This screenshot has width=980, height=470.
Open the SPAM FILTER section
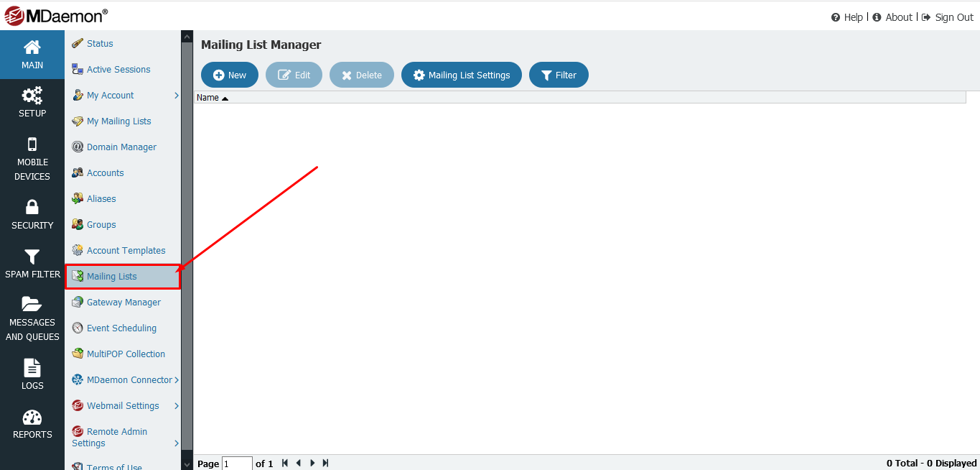(x=32, y=264)
